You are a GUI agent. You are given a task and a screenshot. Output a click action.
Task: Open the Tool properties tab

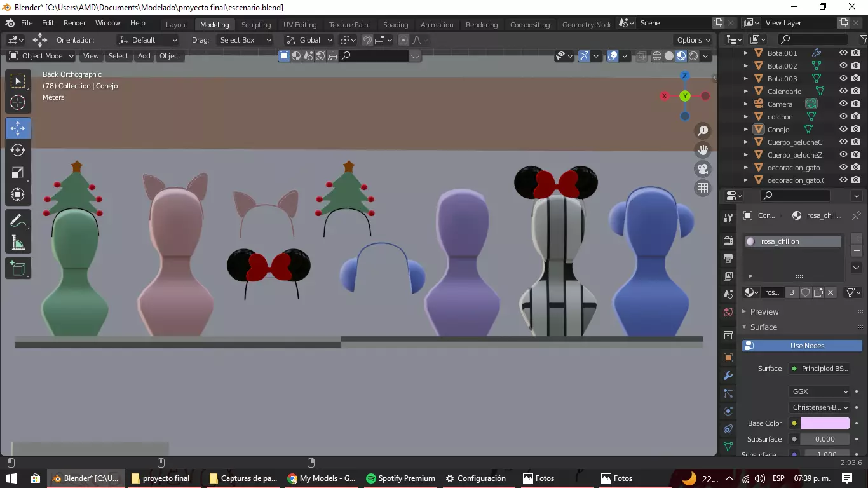click(728, 218)
